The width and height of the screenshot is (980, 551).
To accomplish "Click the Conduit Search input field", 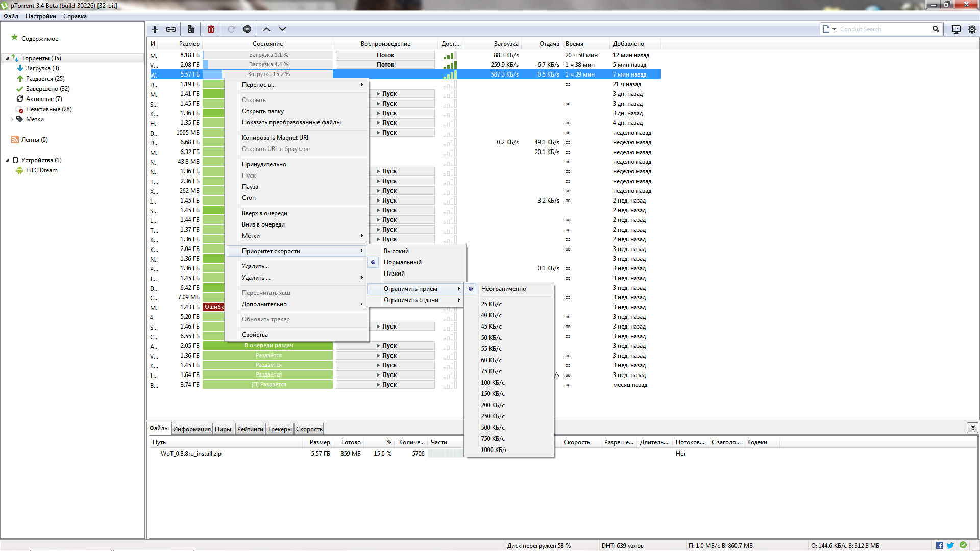I will 884,29.
